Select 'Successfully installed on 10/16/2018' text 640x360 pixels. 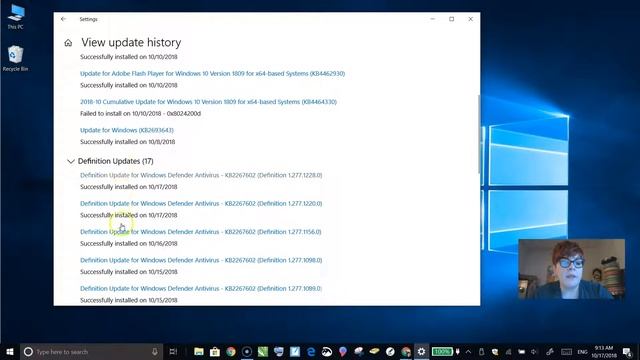(129, 243)
